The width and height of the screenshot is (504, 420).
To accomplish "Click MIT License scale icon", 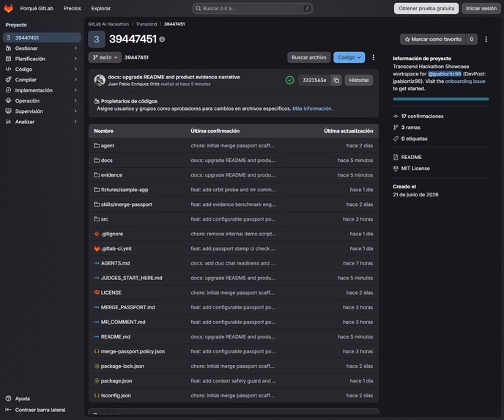I will pos(396,169).
